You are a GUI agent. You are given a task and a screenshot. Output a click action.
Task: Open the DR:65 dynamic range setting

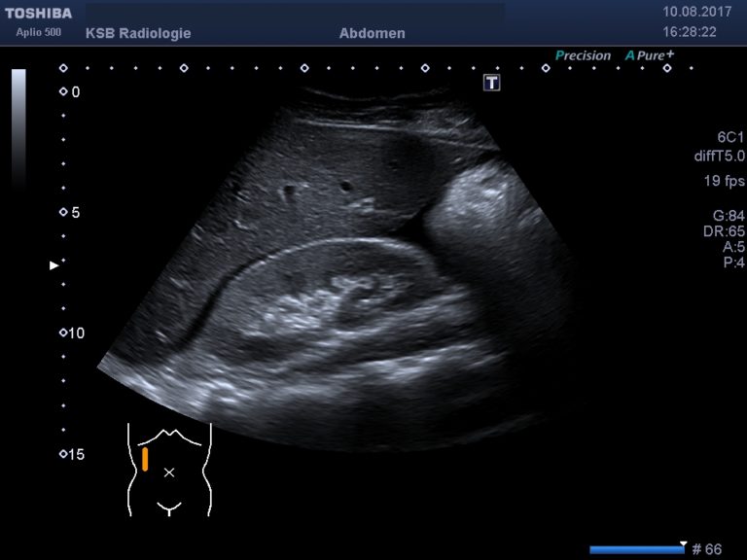(724, 231)
